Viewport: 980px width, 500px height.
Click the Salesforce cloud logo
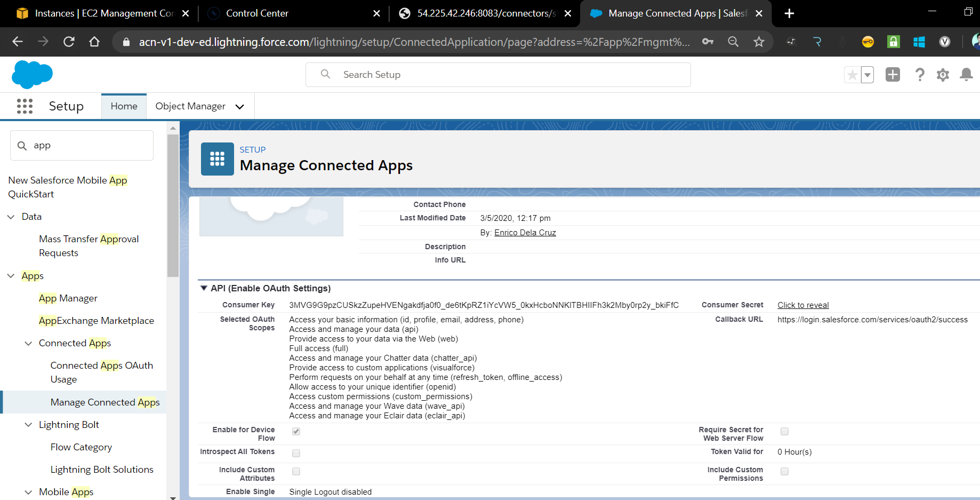point(32,74)
